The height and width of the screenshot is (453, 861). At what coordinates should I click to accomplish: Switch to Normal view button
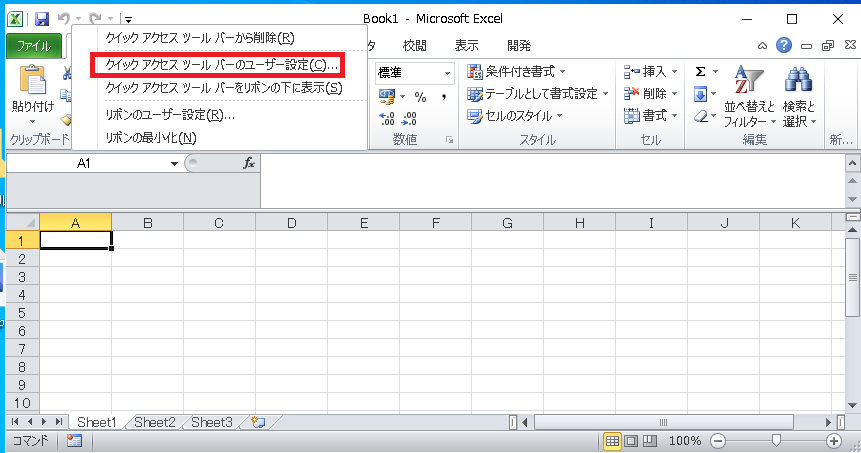point(612,441)
